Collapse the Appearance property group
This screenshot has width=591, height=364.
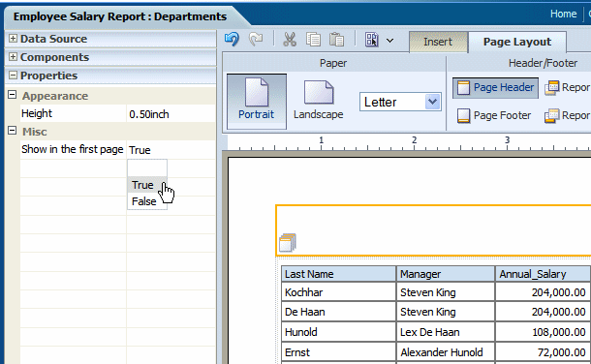click(x=12, y=95)
